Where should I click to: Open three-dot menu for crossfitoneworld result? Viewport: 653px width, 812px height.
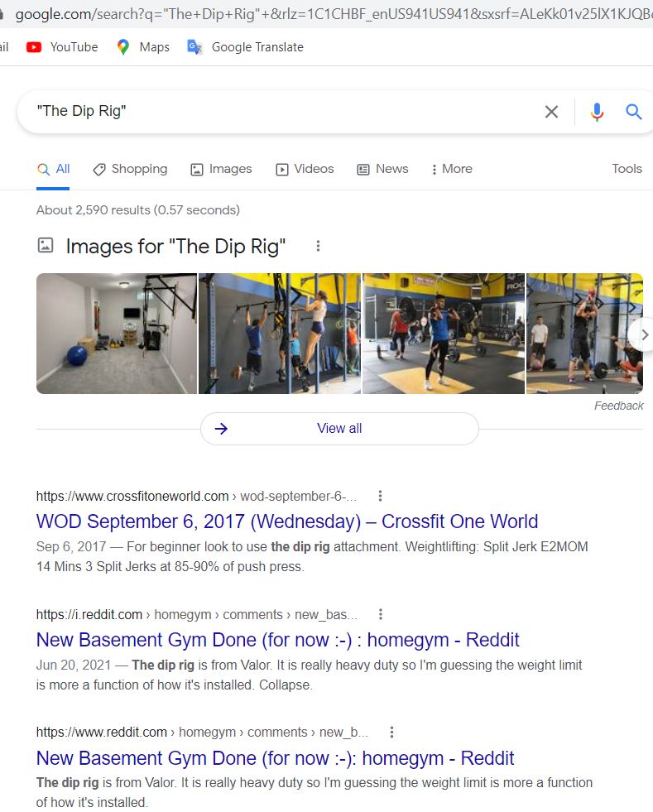(x=380, y=496)
